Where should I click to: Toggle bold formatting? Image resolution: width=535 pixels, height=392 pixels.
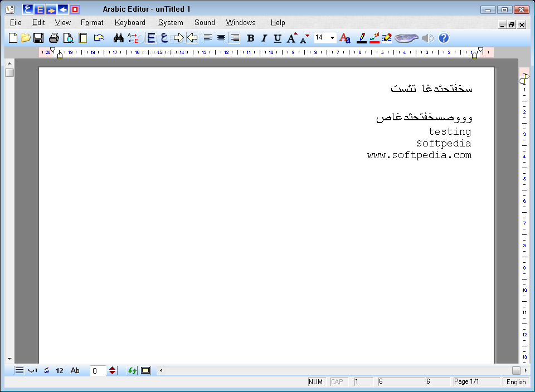pyautogui.click(x=250, y=38)
